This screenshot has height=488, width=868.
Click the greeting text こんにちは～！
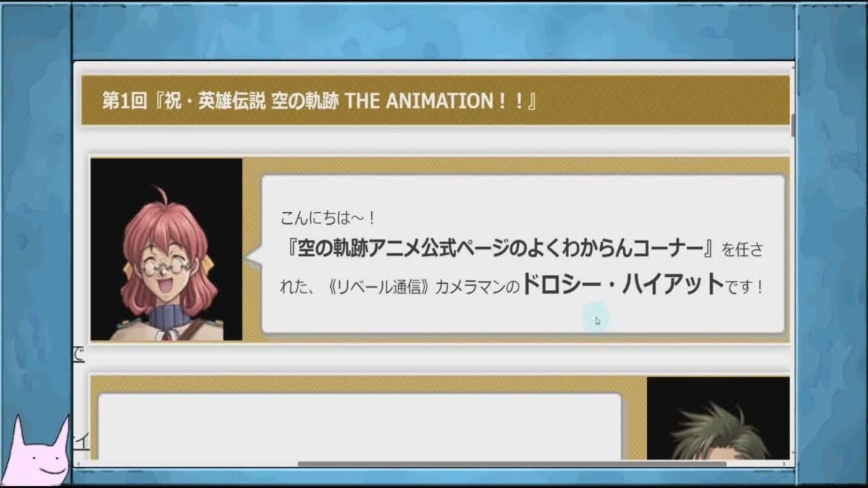tap(328, 217)
